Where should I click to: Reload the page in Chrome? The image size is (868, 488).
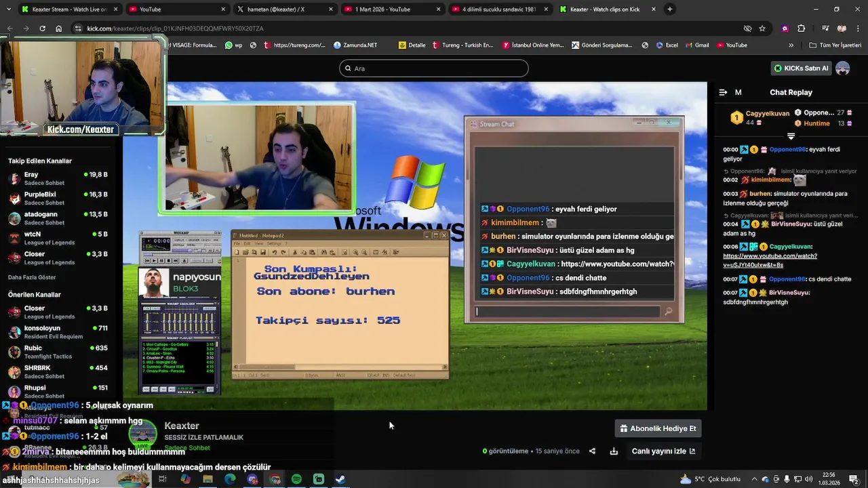tap(42, 28)
